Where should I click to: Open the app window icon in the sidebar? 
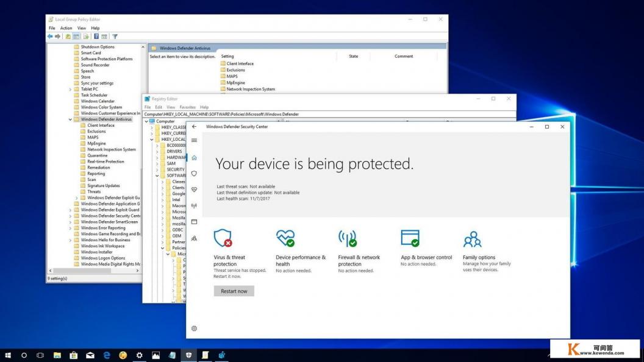coord(195,222)
